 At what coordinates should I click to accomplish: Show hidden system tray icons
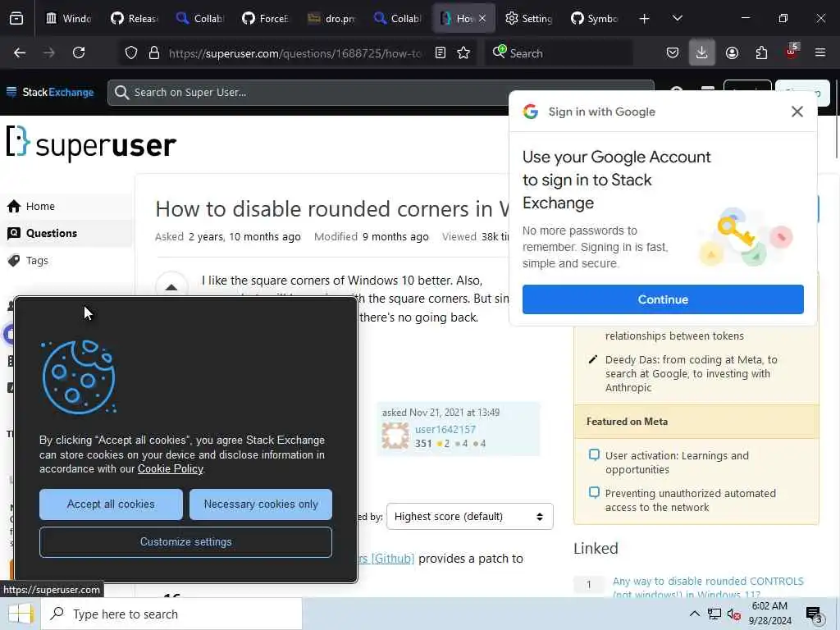[x=694, y=614]
